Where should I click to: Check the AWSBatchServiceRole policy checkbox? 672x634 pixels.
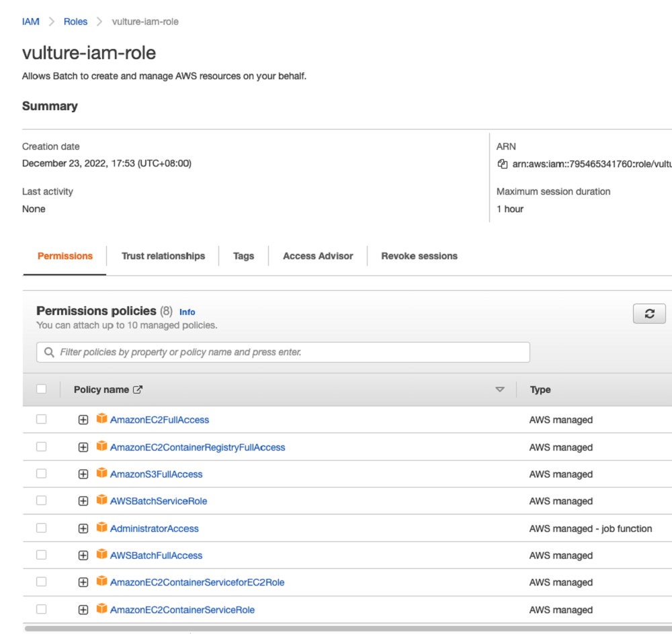tap(42, 500)
